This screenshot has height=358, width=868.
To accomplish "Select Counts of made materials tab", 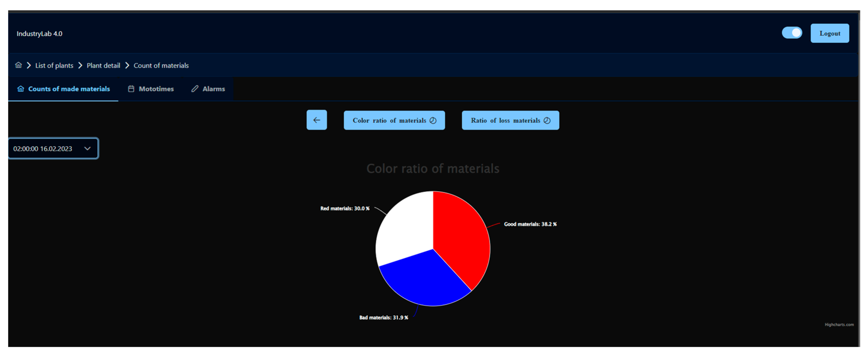I will 69,89.
